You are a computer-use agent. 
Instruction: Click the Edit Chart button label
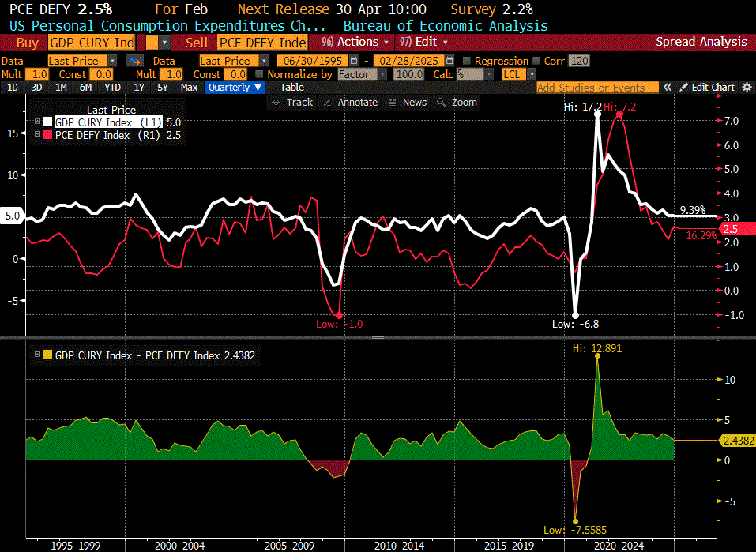coord(713,87)
